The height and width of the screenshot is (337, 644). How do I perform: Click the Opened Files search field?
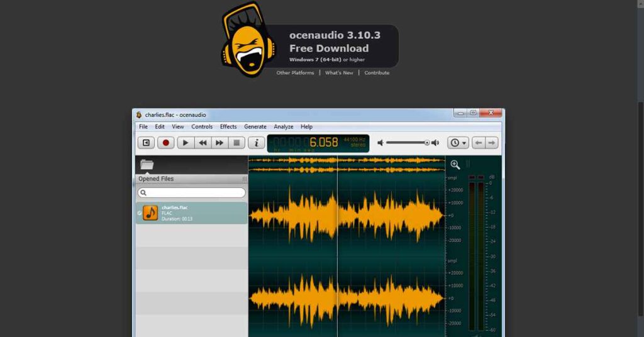pyautogui.click(x=192, y=192)
